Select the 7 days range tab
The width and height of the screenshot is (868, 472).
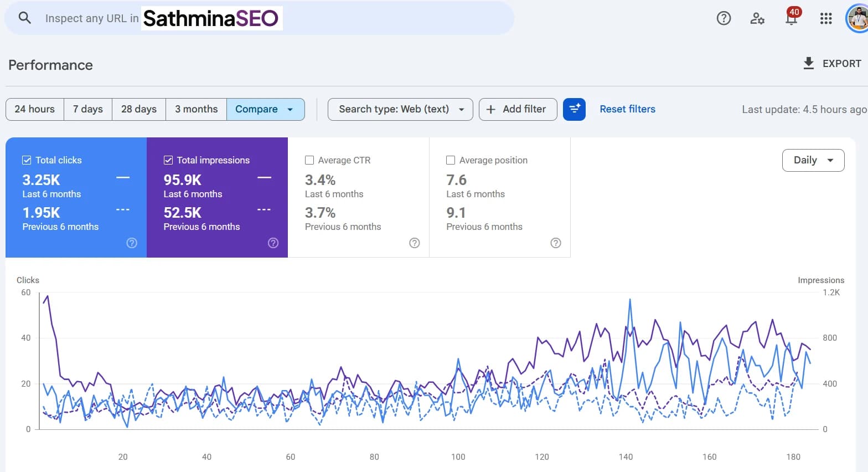tap(88, 109)
